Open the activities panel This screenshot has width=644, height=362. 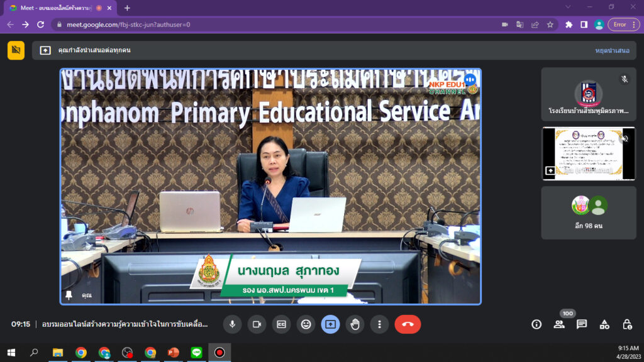click(604, 324)
